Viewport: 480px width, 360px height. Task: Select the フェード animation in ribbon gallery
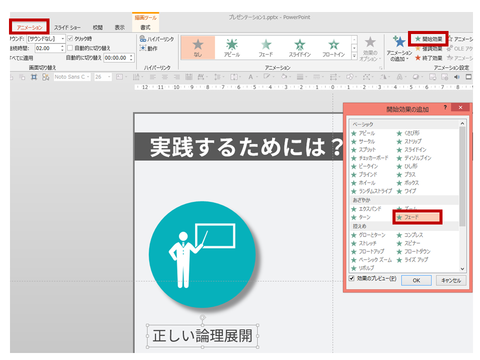point(266,47)
